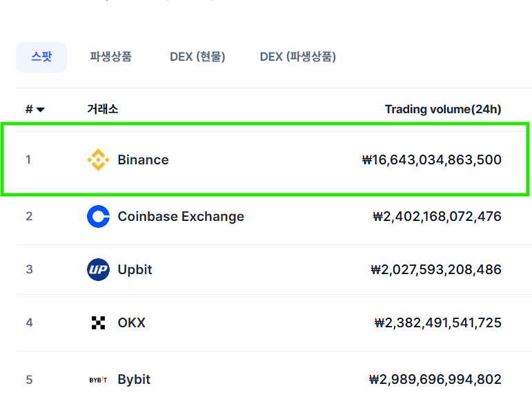Click rank number 1 in Binance row
The width and height of the screenshot is (532, 406).
(28, 159)
